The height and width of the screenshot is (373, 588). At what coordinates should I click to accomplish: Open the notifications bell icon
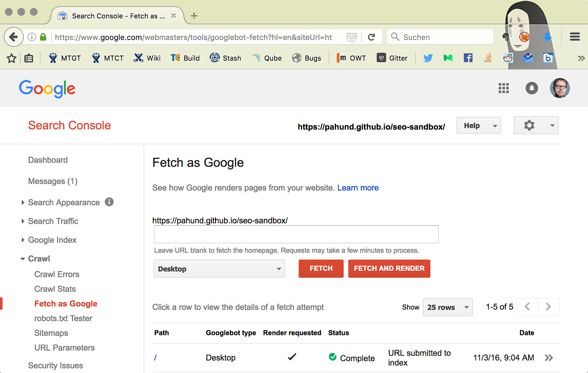click(x=531, y=88)
